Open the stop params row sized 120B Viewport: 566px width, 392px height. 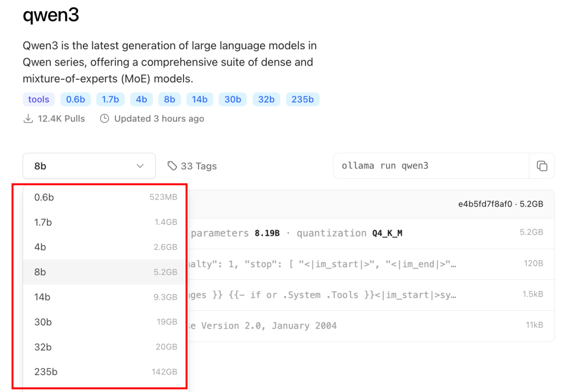pos(372,264)
